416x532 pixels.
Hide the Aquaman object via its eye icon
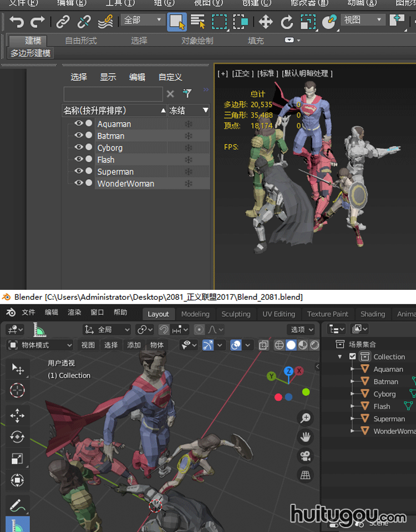tap(79, 124)
